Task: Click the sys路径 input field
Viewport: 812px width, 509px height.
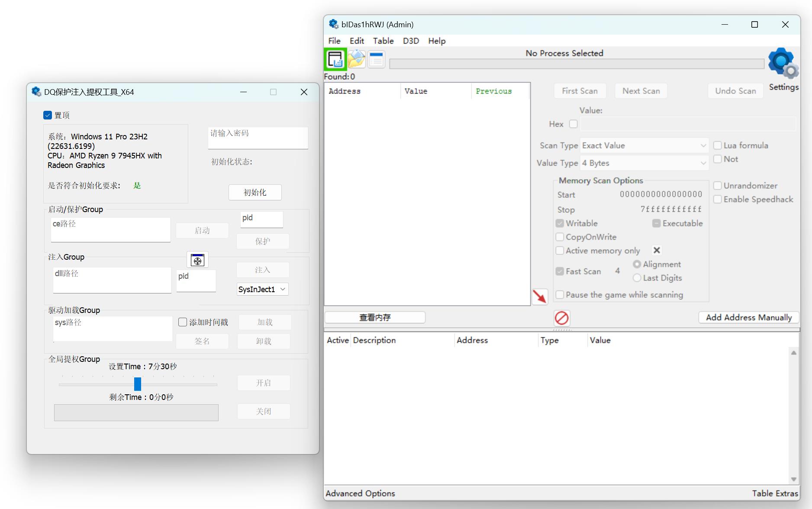Action: (x=113, y=329)
